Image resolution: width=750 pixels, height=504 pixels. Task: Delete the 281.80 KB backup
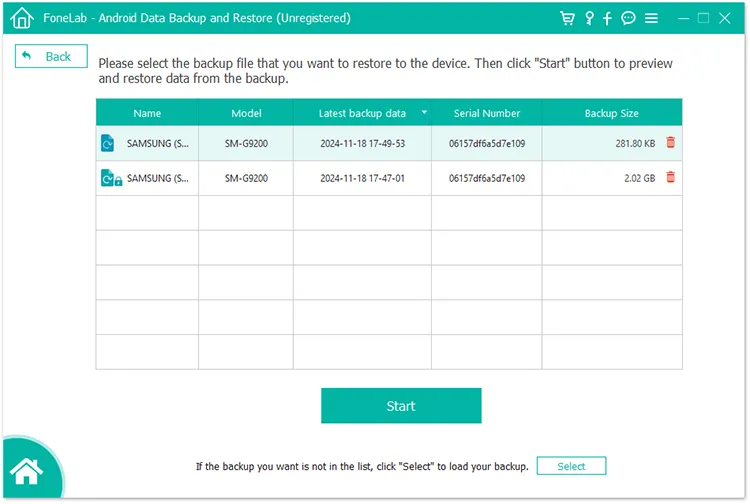click(x=671, y=142)
